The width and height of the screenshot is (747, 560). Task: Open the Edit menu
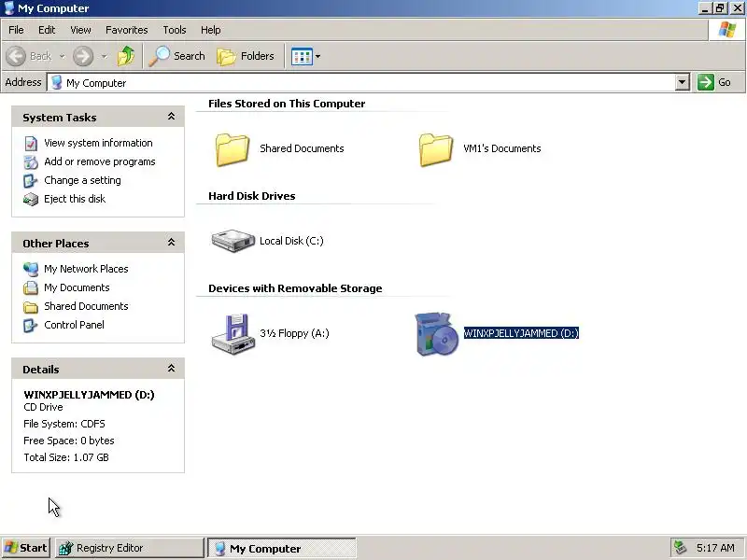point(47,30)
